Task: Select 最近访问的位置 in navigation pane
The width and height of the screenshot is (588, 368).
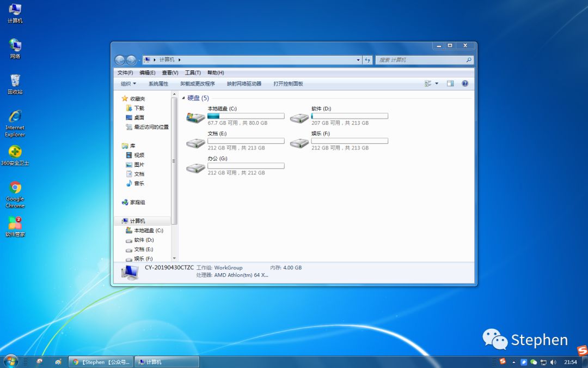Action: coord(147,126)
